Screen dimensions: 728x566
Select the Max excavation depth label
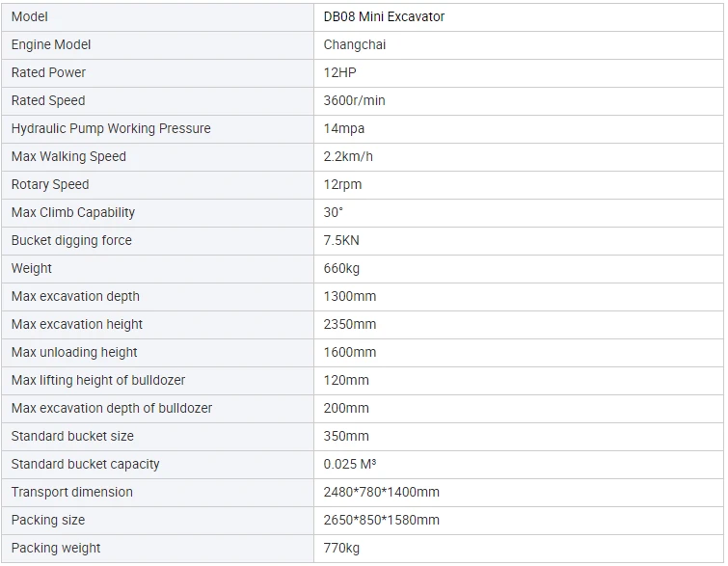coord(75,296)
